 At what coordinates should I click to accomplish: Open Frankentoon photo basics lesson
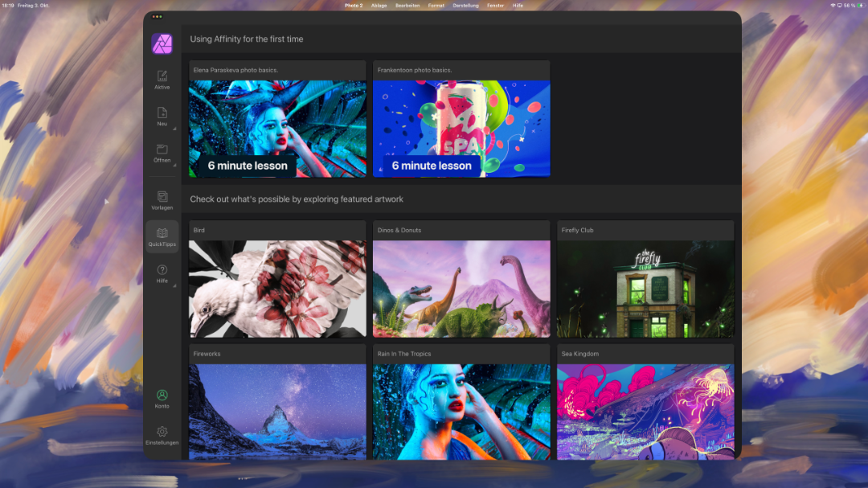(x=461, y=129)
